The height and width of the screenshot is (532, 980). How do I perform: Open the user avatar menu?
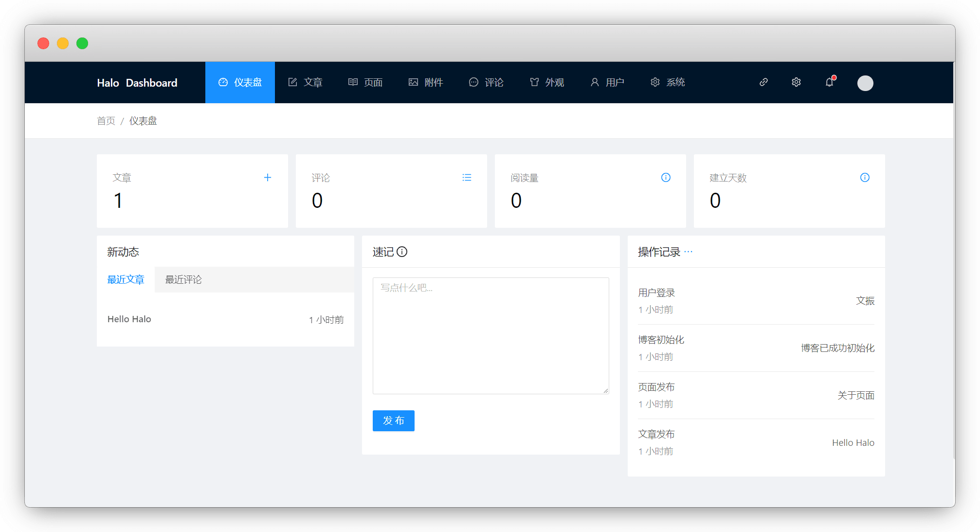coord(865,83)
